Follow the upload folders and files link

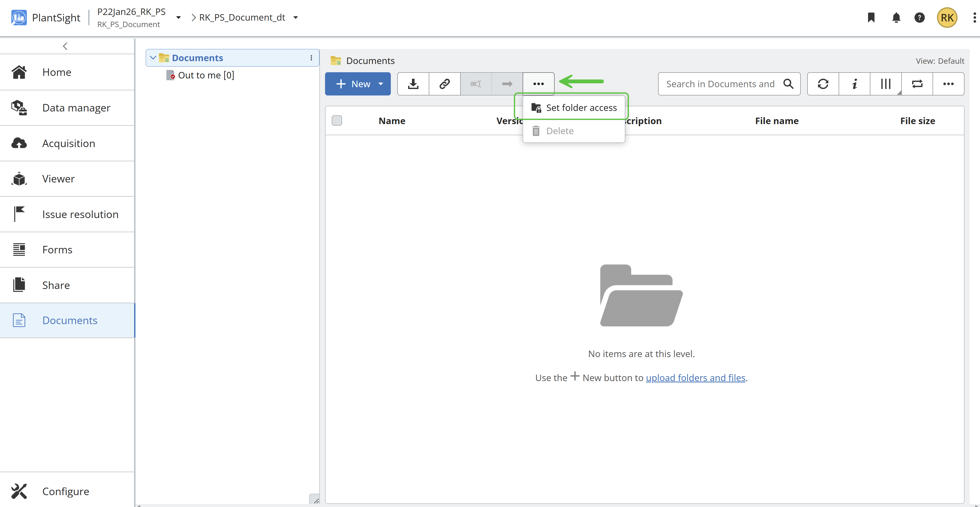695,377
